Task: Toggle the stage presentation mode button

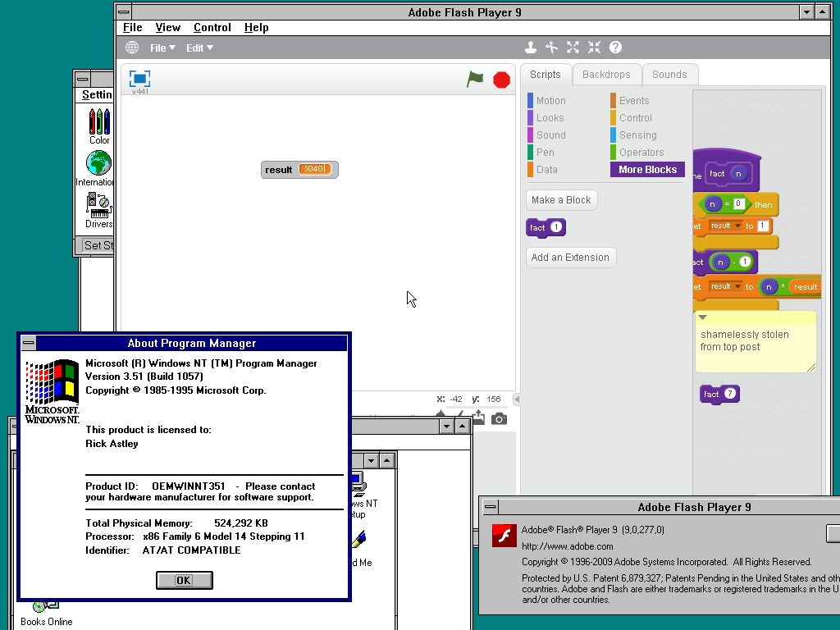Action: point(139,79)
